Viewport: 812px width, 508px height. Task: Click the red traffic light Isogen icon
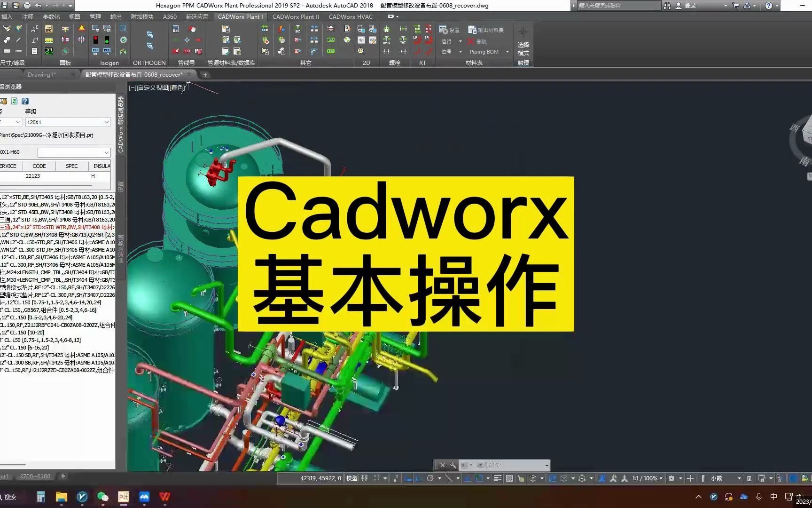[x=95, y=40]
